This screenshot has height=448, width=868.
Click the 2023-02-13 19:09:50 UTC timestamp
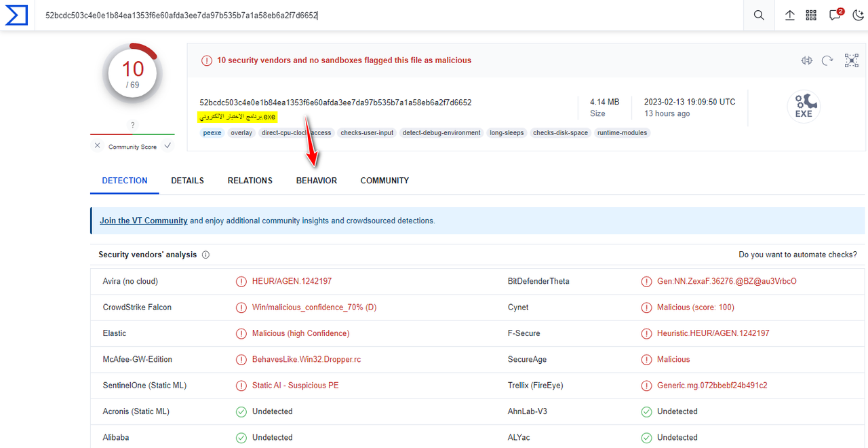(x=690, y=102)
